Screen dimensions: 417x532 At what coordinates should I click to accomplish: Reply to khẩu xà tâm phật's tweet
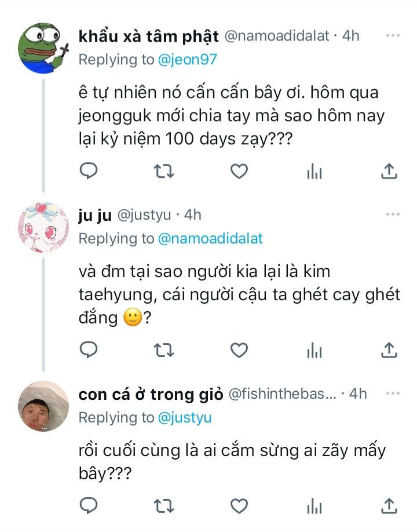[x=88, y=171]
